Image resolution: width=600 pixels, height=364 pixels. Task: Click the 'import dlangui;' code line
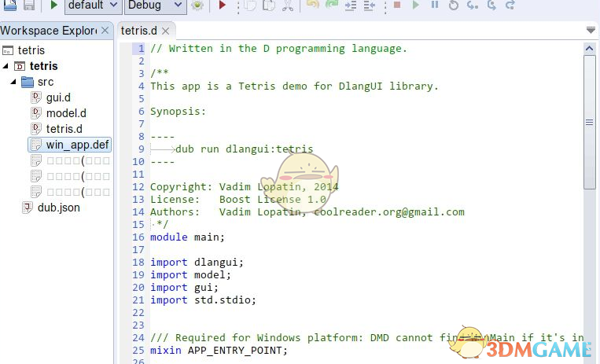click(x=197, y=262)
